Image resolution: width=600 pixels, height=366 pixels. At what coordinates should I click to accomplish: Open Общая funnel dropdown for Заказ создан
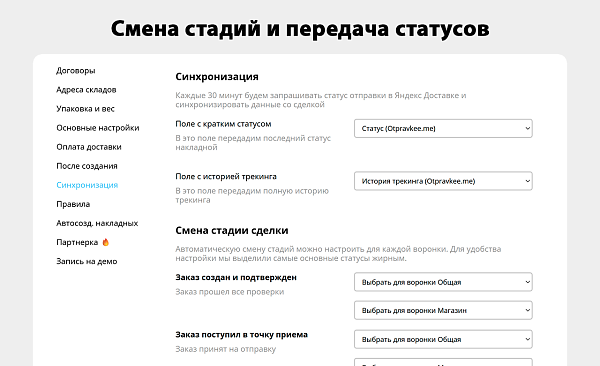443,282
